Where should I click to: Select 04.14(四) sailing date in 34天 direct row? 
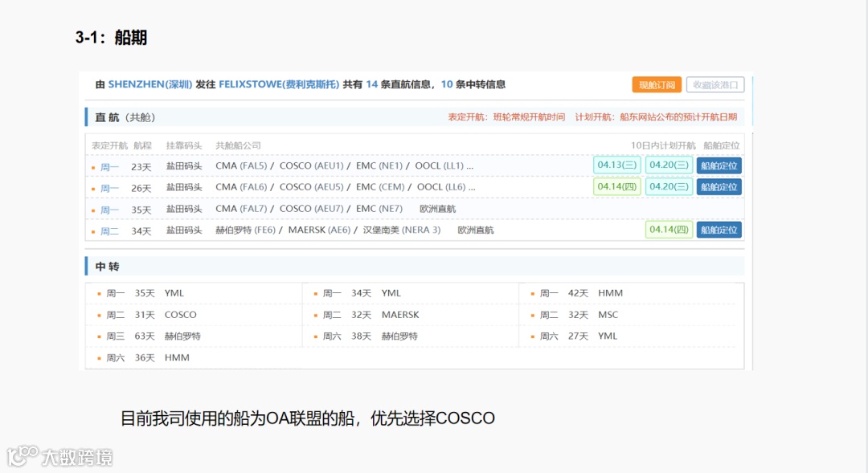coord(669,229)
